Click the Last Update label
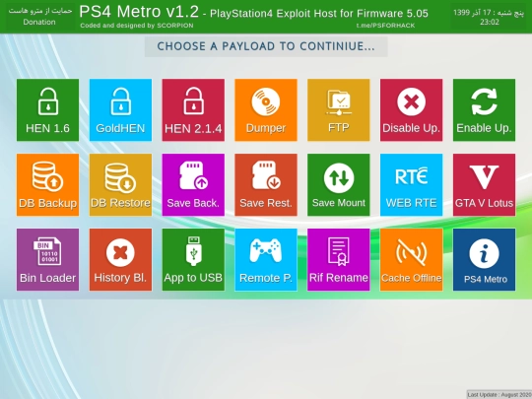Viewport: 532px width, 399px height. [499, 395]
